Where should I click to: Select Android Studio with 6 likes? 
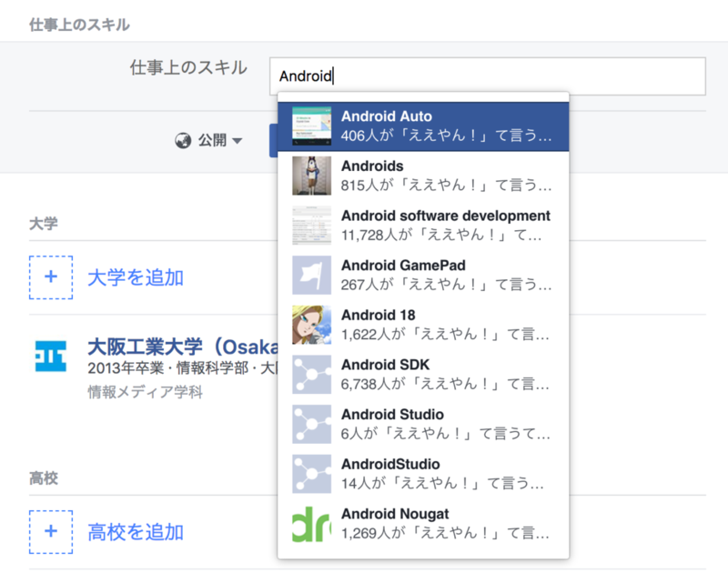(423, 424)
